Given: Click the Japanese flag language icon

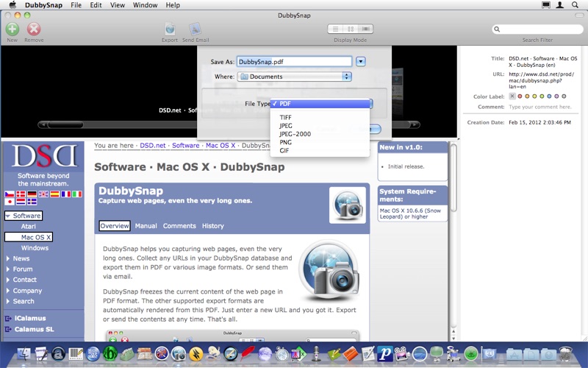Looking at the screenshot, I should (x=10, y=202).
